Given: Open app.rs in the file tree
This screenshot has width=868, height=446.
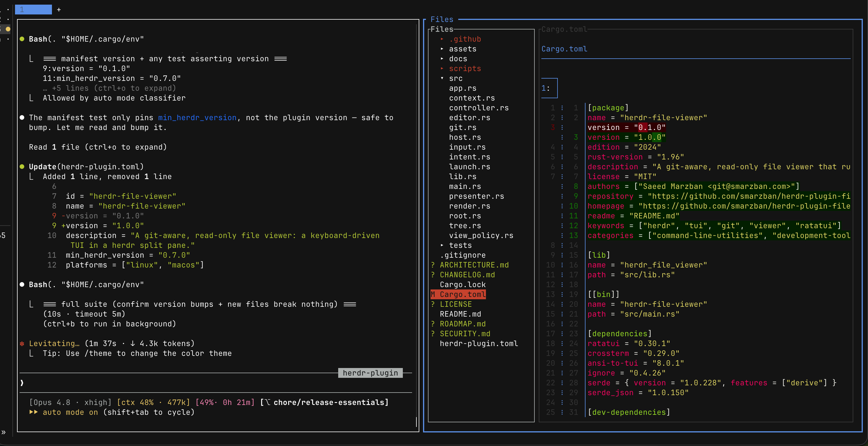Looking at the screenshot, I should pyautogui.click(x=463, y=88).
